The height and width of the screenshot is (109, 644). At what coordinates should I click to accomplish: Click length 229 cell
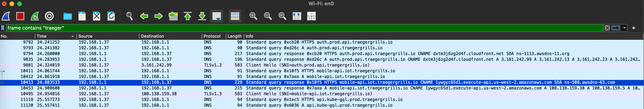(238, 82)
